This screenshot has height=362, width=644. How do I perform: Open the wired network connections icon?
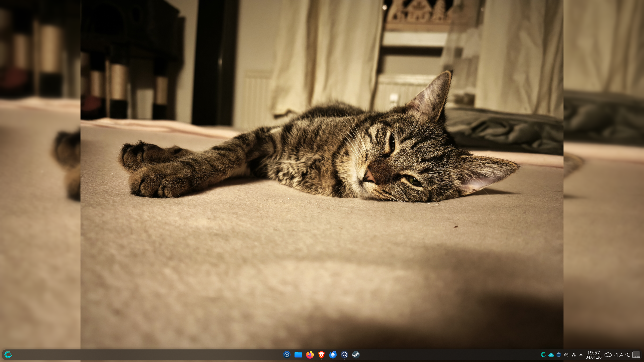coord(574,355)
